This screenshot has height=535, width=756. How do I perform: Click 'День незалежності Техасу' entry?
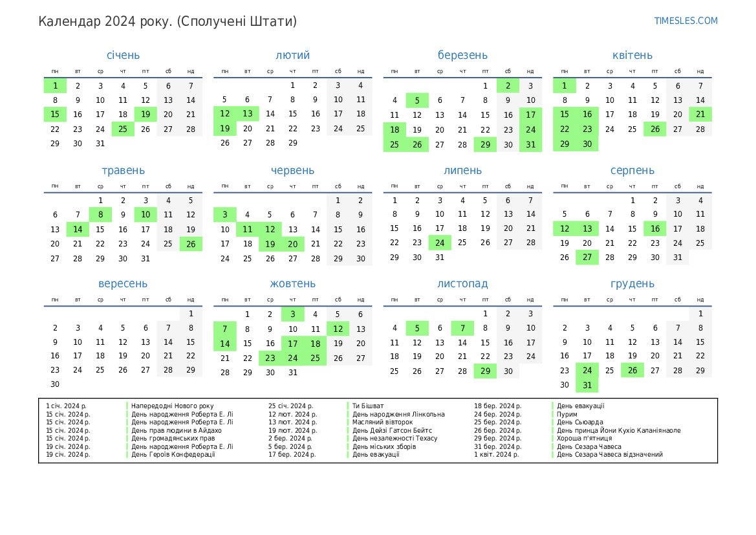394,438
